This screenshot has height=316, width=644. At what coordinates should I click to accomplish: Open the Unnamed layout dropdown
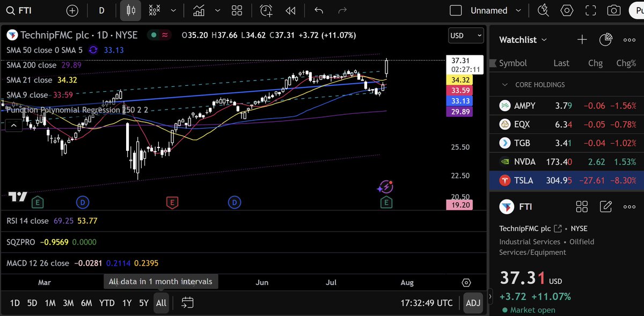496,10
